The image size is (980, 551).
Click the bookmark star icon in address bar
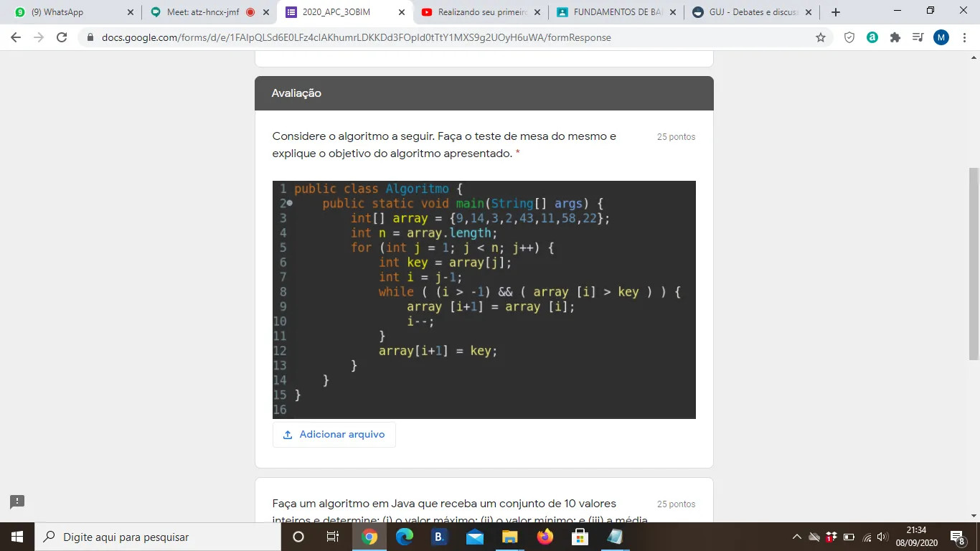pyautogui.click(x=821, y=37)
